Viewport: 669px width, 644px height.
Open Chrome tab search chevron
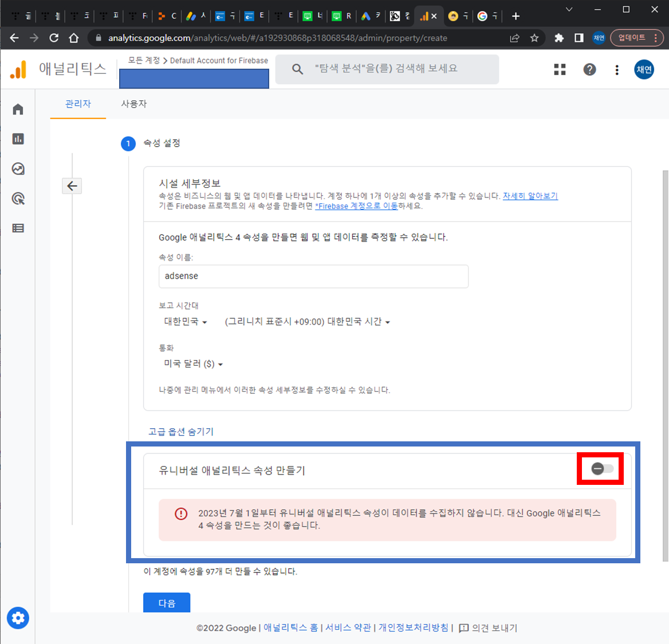click(569, 9)
